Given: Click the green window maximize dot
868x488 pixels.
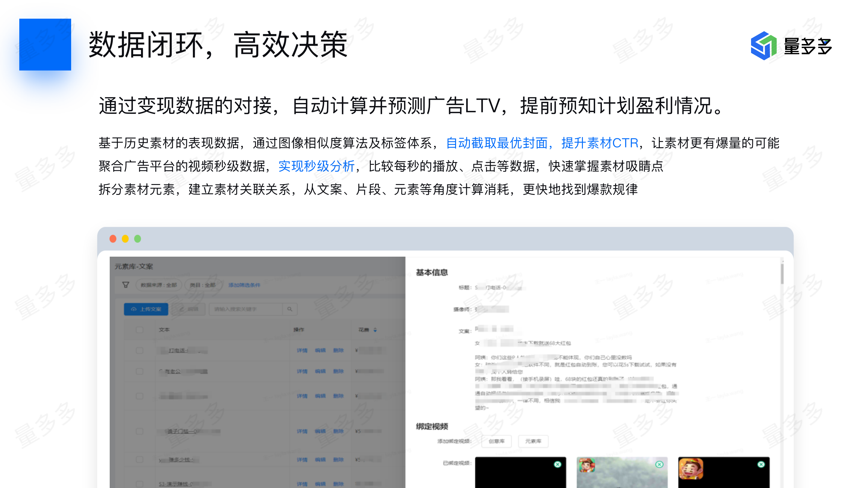Looking at the screenshot, I should (137, 239).
